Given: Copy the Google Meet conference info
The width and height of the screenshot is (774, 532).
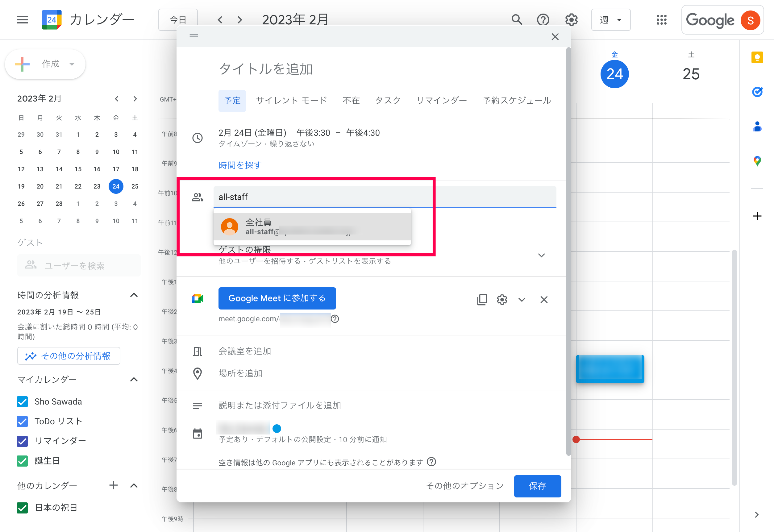Looking at the screenshot, I should [x=482, y=299].
